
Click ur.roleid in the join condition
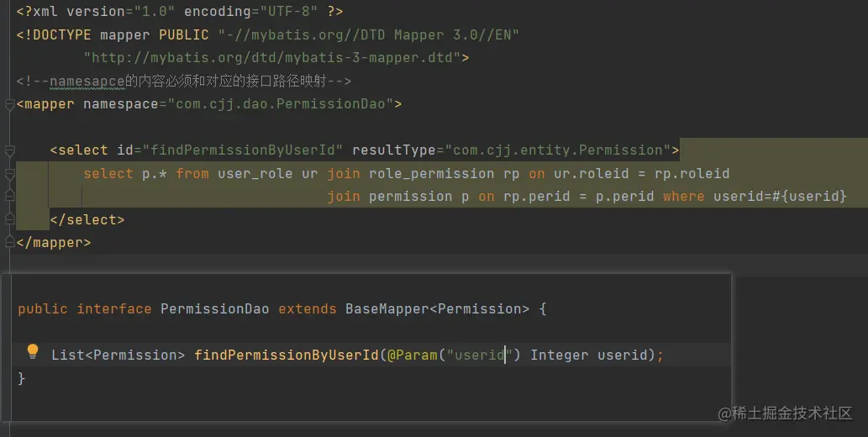pos(592,174)
